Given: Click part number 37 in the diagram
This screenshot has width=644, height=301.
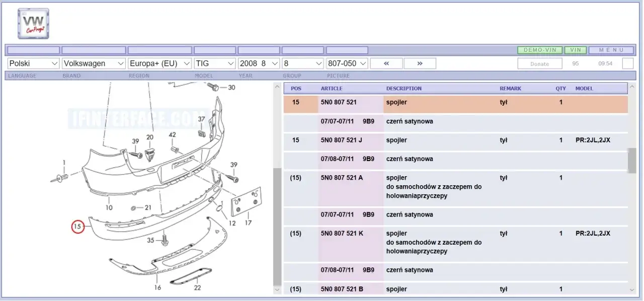Looking at the screenshot, I should click(x=201, y=119).
